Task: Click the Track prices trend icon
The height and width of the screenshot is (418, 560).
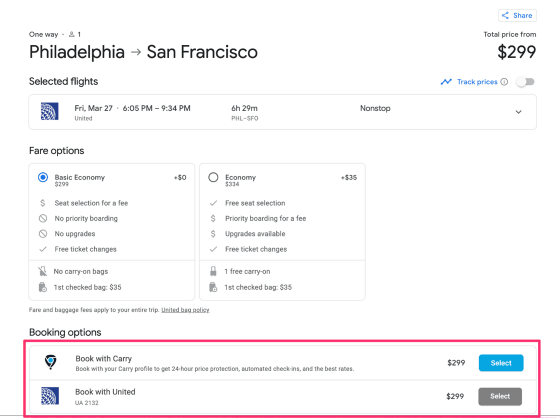Action: click(446, 82)
